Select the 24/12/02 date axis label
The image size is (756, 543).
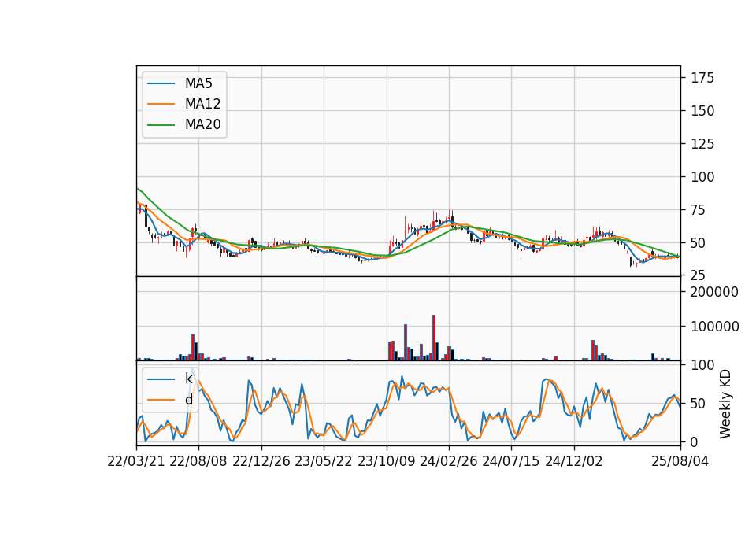pyautogui.click(x=574, y=461)
